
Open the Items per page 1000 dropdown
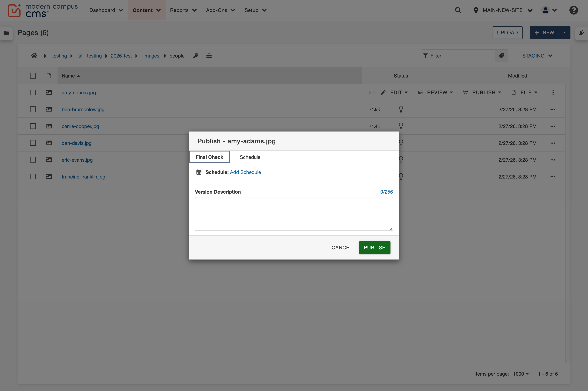point(521,374)
